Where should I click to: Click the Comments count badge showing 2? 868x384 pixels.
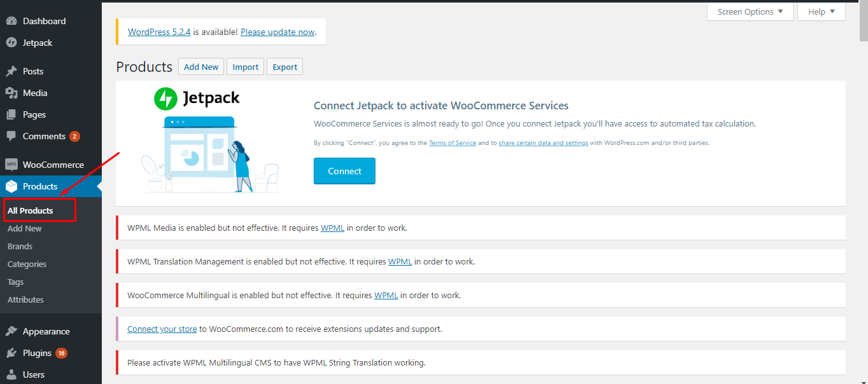click(x=74, y=136)
